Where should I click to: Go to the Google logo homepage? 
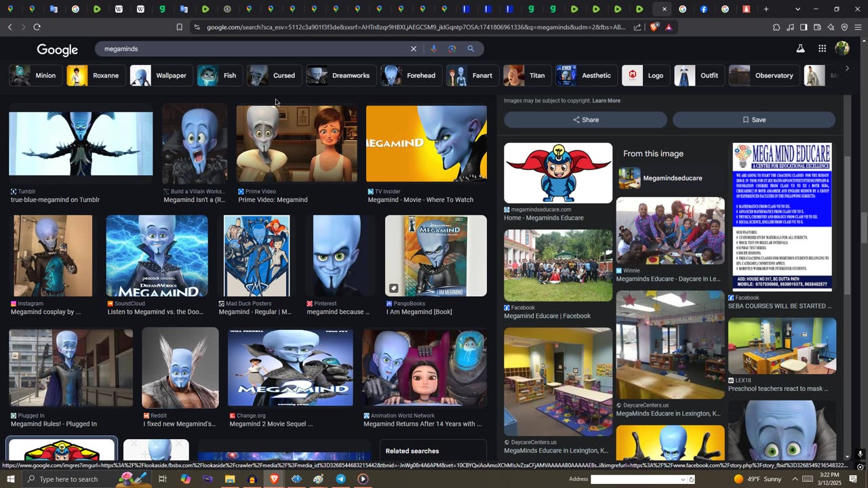(x=58, y=50)
